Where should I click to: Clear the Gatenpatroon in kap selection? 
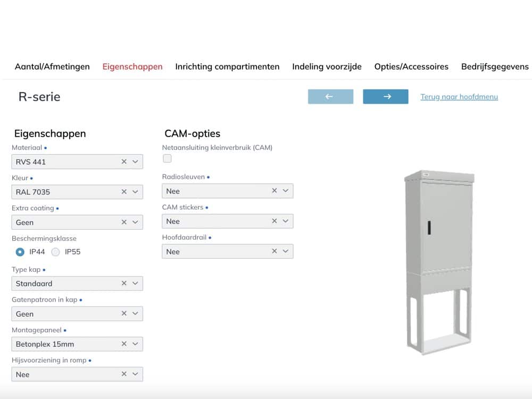click(x=124, y=313)
